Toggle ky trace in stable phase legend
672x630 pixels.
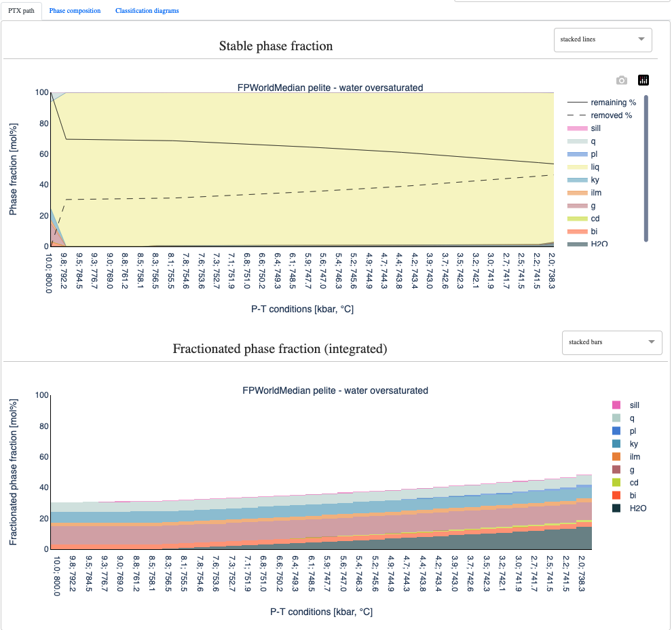coord(583,180)
